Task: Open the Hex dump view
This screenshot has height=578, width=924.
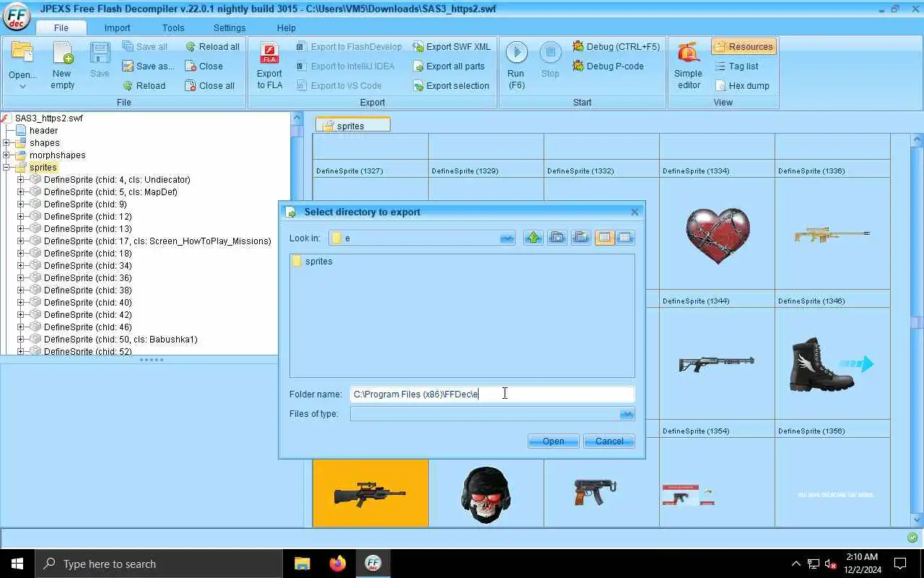Action: 742,85
